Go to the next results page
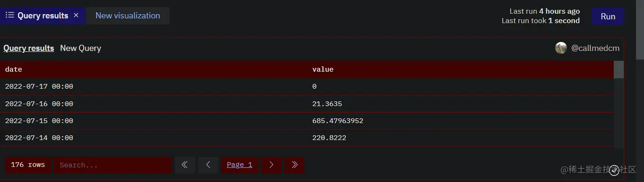Image resolution: width=644 pixels, height=182 pixels. pos(271,165)
